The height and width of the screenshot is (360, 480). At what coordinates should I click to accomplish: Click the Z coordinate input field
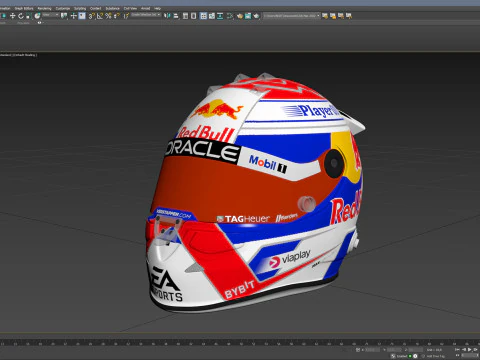(x=416, y=350)
